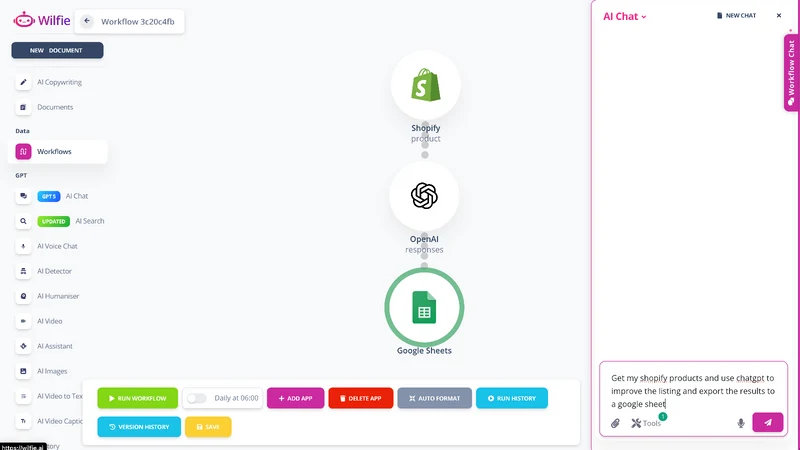The image size is (800, 450).
Task: Start a New Chat
Action: 736,16
